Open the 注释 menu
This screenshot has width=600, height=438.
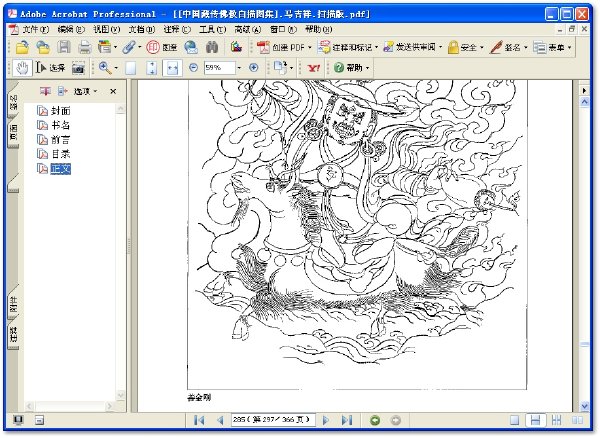click(x=176, y=29)
